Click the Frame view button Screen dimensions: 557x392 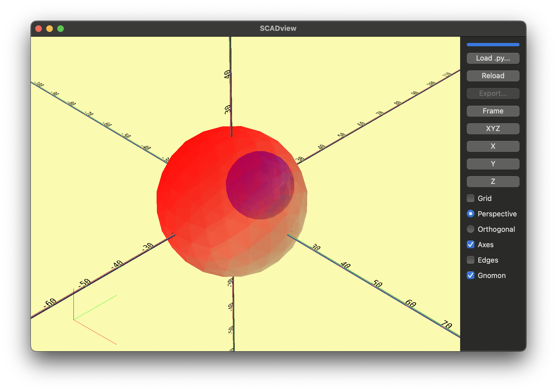[493, 111]
